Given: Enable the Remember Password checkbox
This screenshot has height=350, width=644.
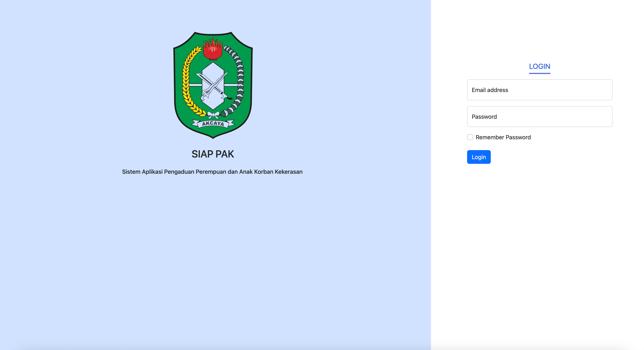Looking at the screenshot, I should tap(470, 137).
